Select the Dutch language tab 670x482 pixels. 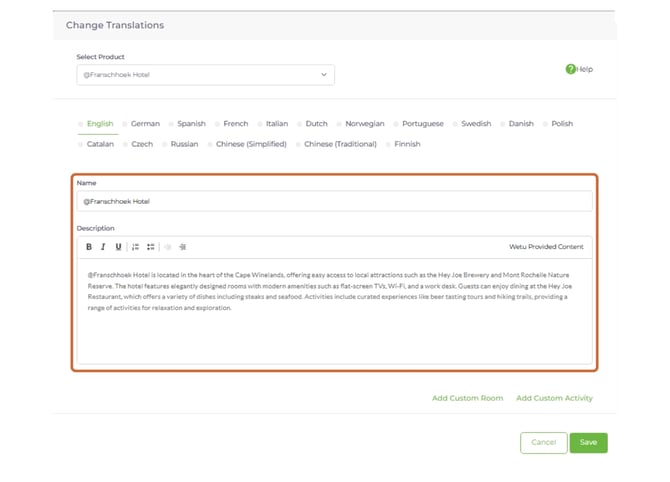point(317,123)
